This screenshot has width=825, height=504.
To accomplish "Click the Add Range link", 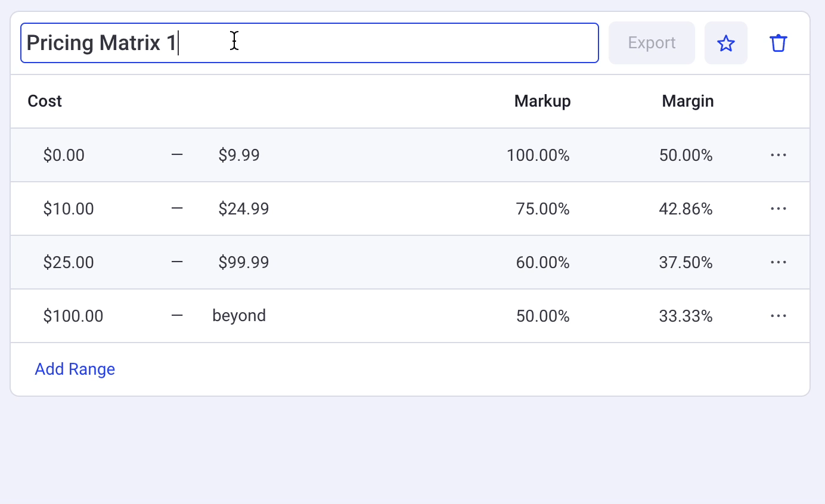I will pyautogui.click(x=75, y=369).
